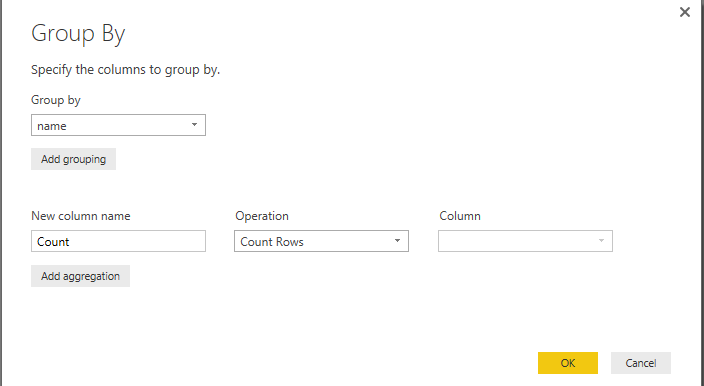Focus the New column name field

118,241
